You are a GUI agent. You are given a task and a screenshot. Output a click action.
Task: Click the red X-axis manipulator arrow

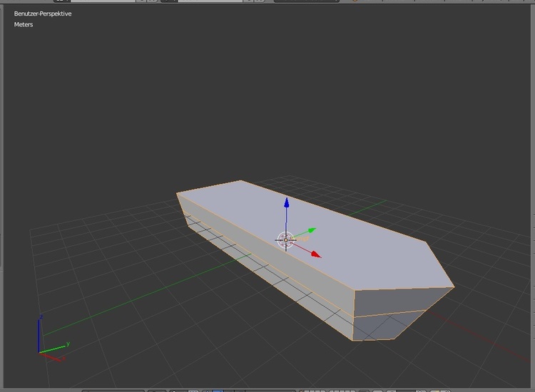316,254
